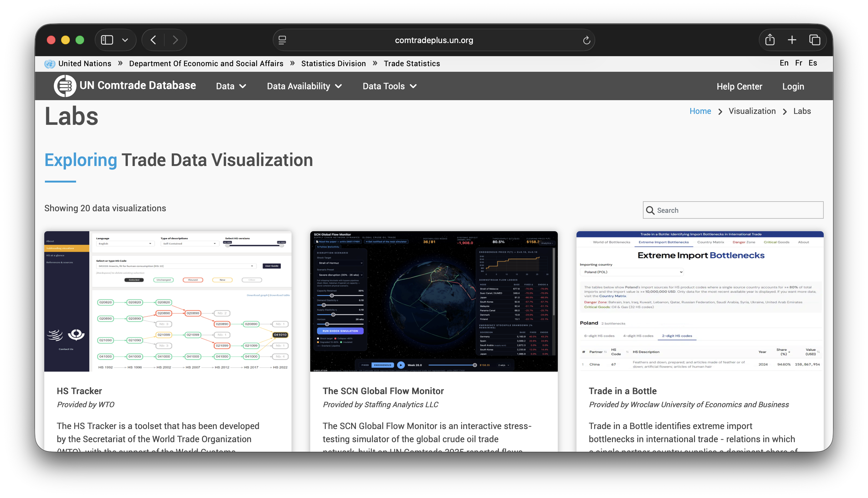Click the Visualization breadcrumb item
The height and width of the screenshot is (498, 868).
click(x=752, y=111)
